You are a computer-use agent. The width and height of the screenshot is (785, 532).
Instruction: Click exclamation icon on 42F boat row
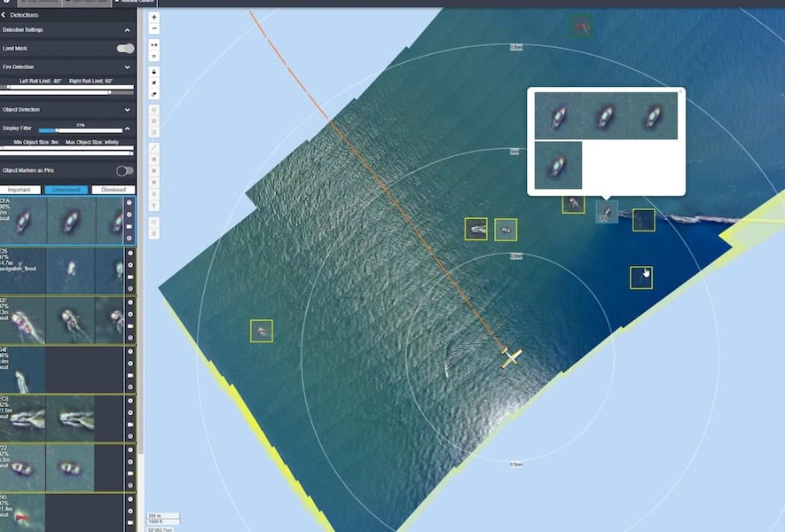[x=130, y=302]
